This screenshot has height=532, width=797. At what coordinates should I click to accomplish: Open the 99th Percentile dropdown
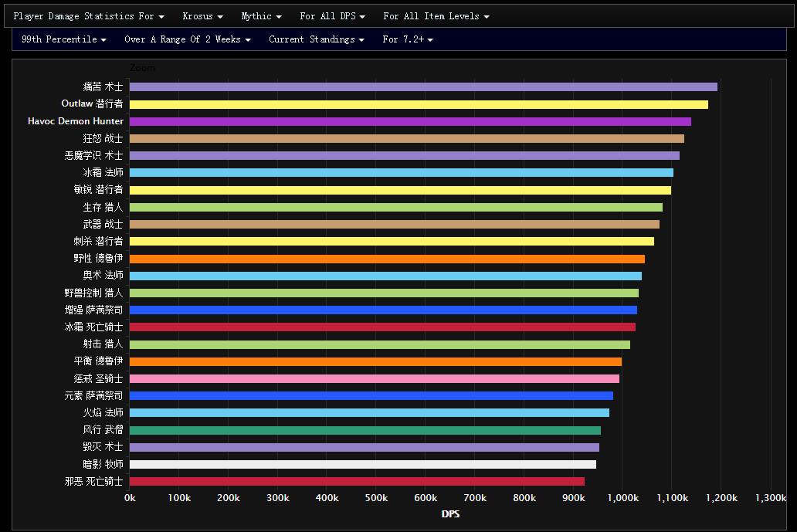coord(64,39)
